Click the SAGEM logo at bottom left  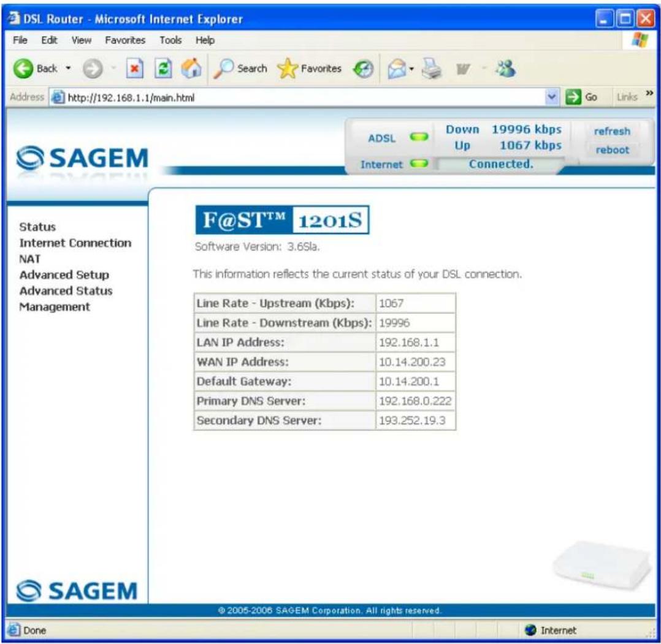pos(77,591)
